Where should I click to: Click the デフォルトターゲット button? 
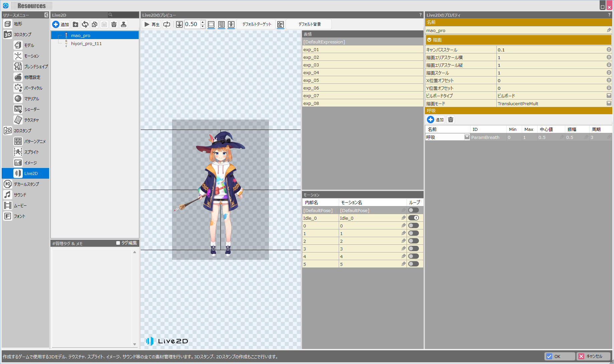click(x=257, y=24)
